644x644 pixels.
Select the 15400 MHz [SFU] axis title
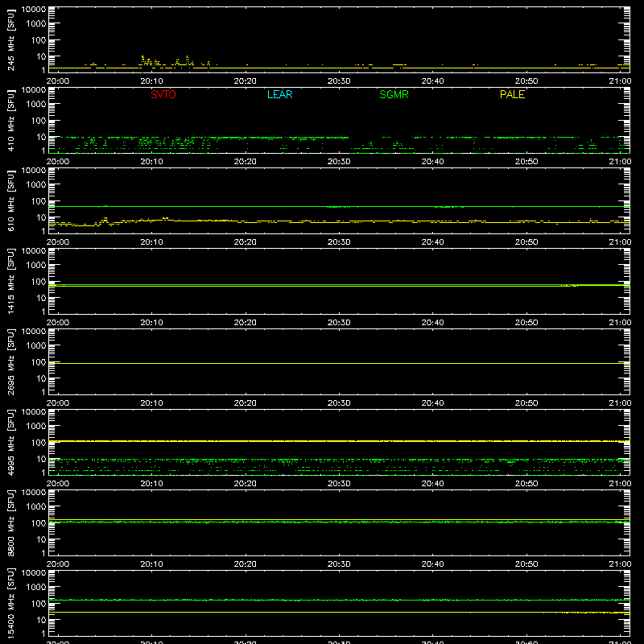click(x=10, y=603)
